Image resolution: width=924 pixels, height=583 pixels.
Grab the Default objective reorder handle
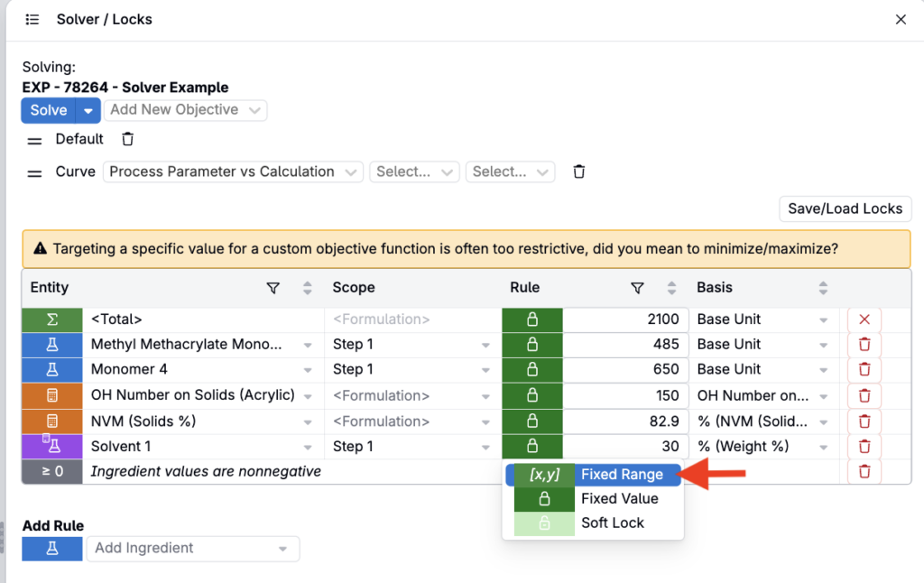tap(35, 141)
